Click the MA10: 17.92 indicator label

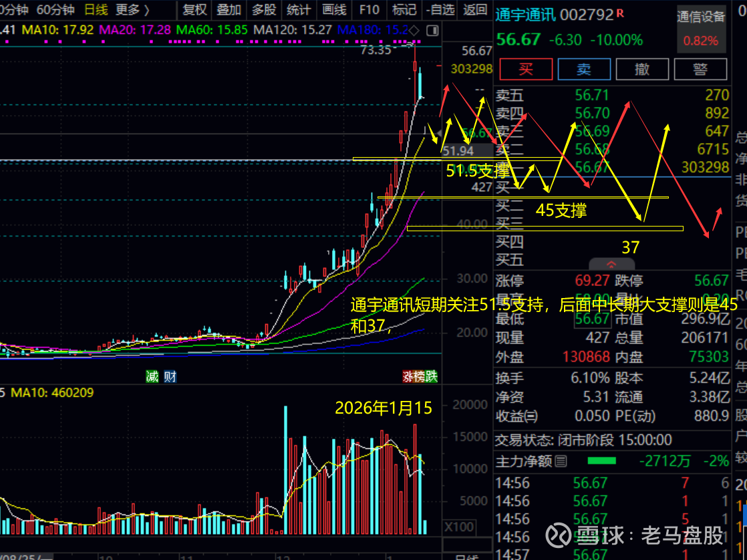[57, 30]
